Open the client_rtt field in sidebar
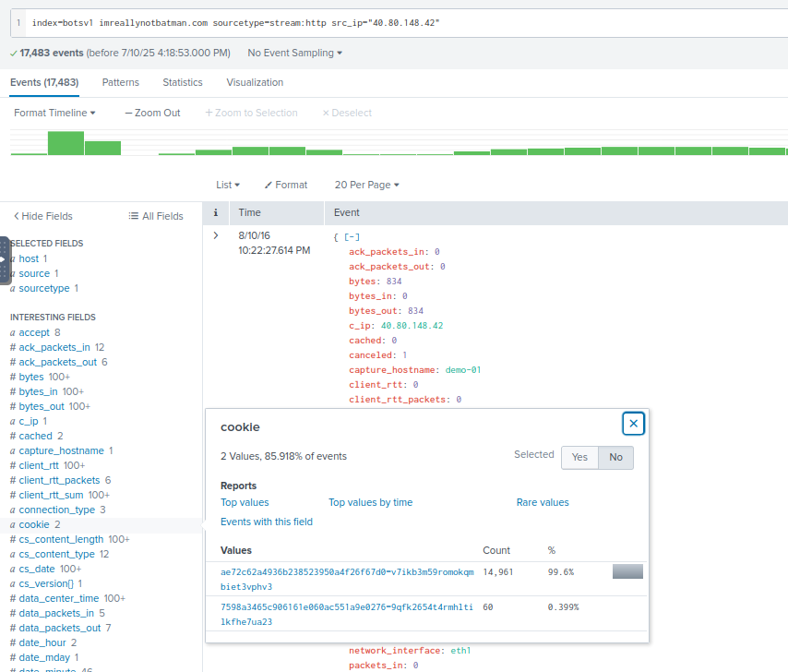The image size is (788, 672). pyautogui.click(x=39, y=465)
